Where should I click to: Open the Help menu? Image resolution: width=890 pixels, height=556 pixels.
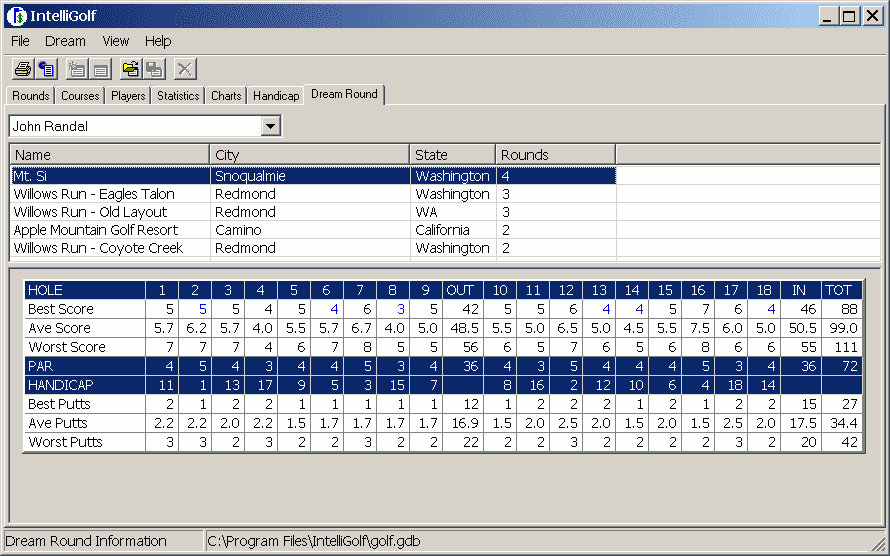click(158, 41)
